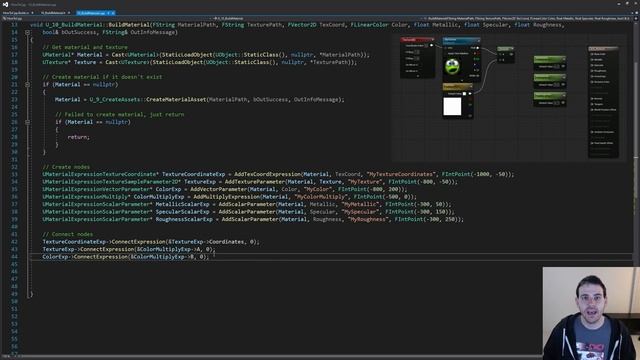Click AddTextureParameter call on line 34
The image size is (640, 360).
[x=255, y=182]
